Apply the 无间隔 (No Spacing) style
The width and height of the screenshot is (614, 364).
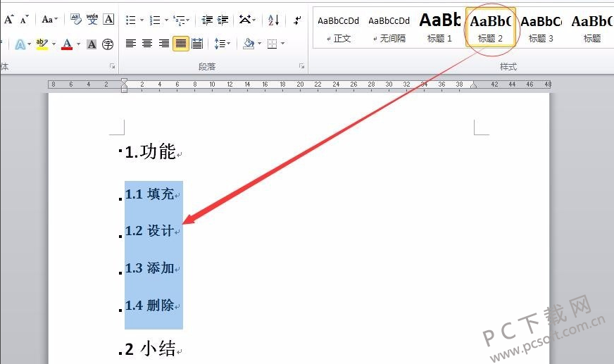(389, 29)
